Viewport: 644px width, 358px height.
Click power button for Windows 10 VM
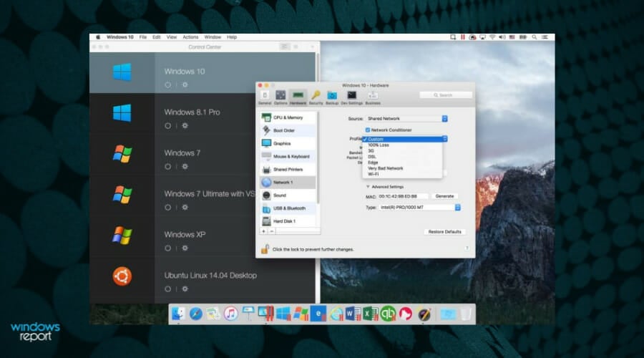click(x=167, y=84)
